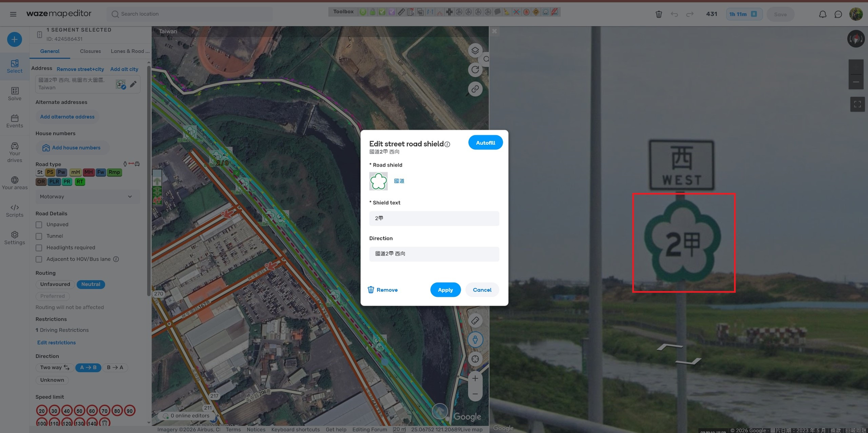Cancel the road shield edit
This screenshot has height=433, width=868.
(x=481, y=290)
